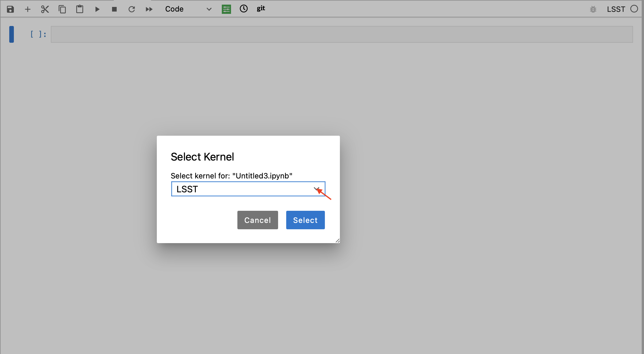Run the selected cell
The width and height of the screenshot is (644, 354).
[x=97, y=9]
